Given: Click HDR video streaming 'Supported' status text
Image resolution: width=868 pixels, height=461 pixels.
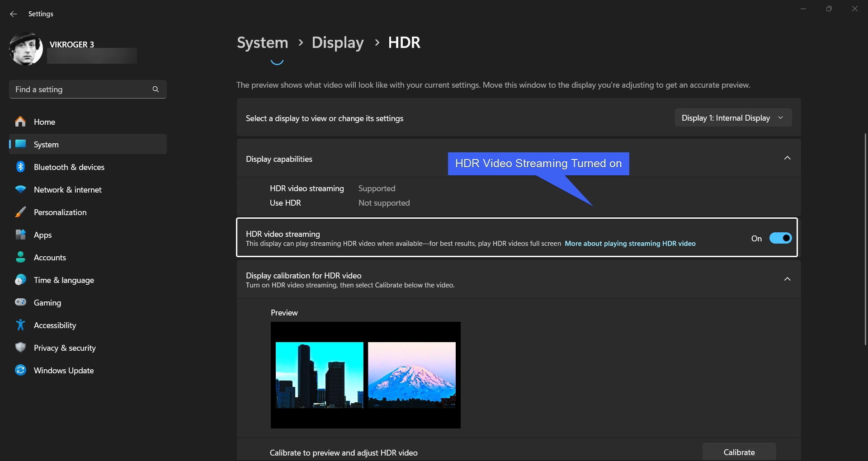Looking at the screenshot, I should pos(377,188).
